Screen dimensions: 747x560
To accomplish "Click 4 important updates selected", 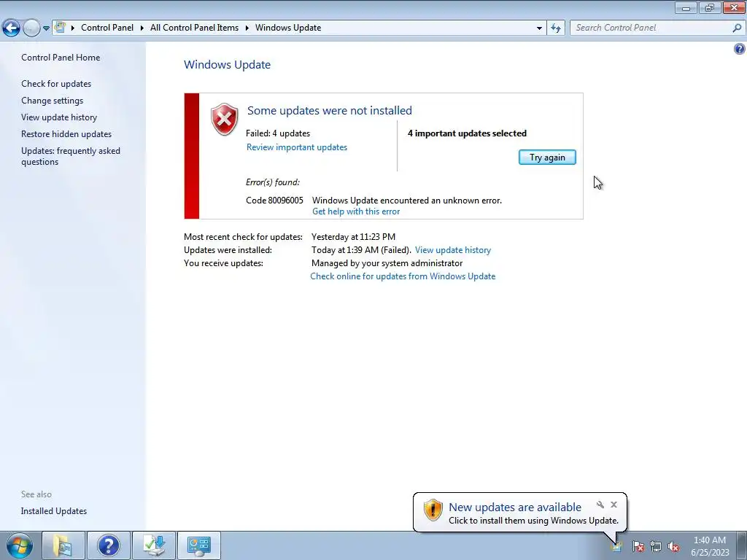I will pos(467,133).
